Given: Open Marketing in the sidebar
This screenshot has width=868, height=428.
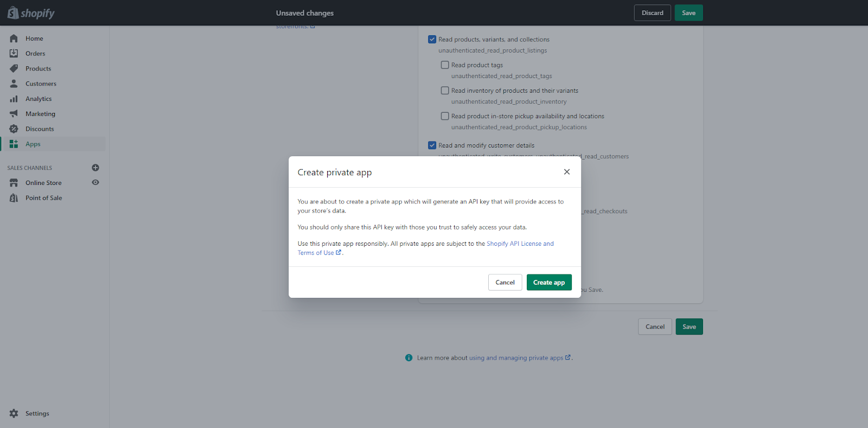Looking at the screenshot, I should click(x=40, y=114).
